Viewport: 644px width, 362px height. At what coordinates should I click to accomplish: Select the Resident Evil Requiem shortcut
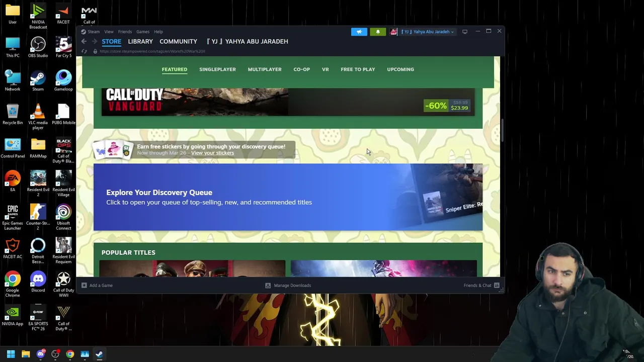point(63,251)
